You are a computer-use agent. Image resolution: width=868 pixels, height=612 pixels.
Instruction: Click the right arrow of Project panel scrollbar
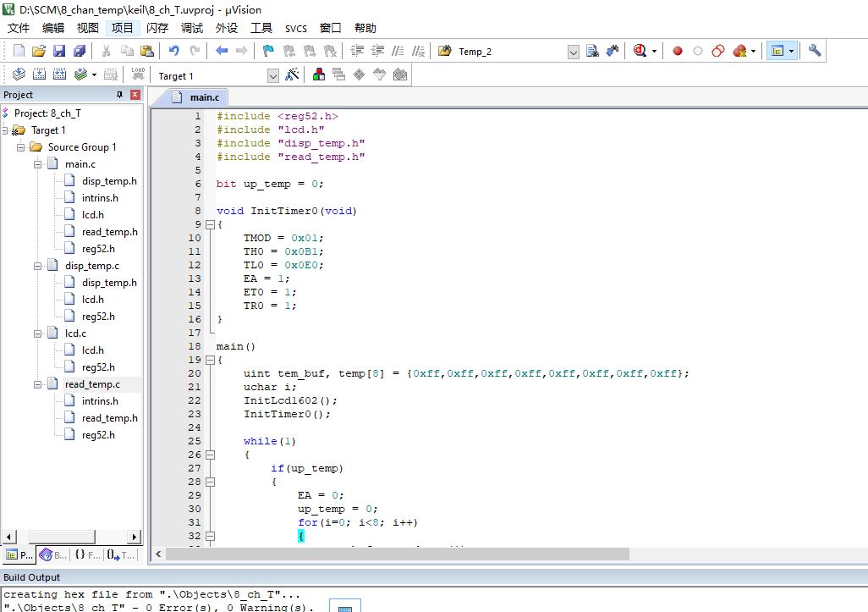pos(134,536)
